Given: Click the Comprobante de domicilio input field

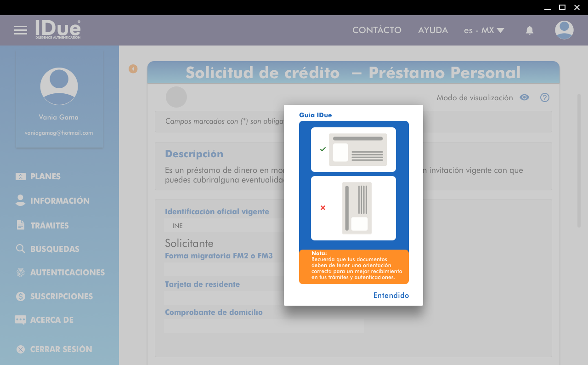Looking at the screenshot, I should (264, 326).
